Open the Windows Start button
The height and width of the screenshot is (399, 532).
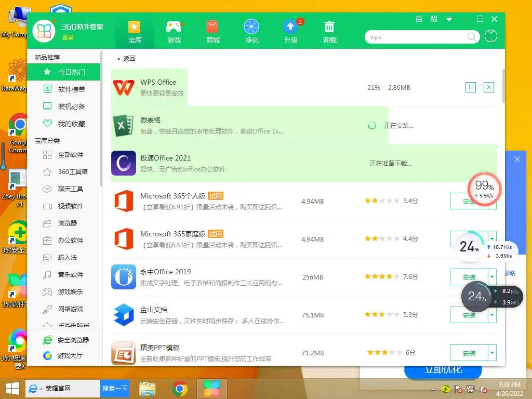[x=12, y=389]
